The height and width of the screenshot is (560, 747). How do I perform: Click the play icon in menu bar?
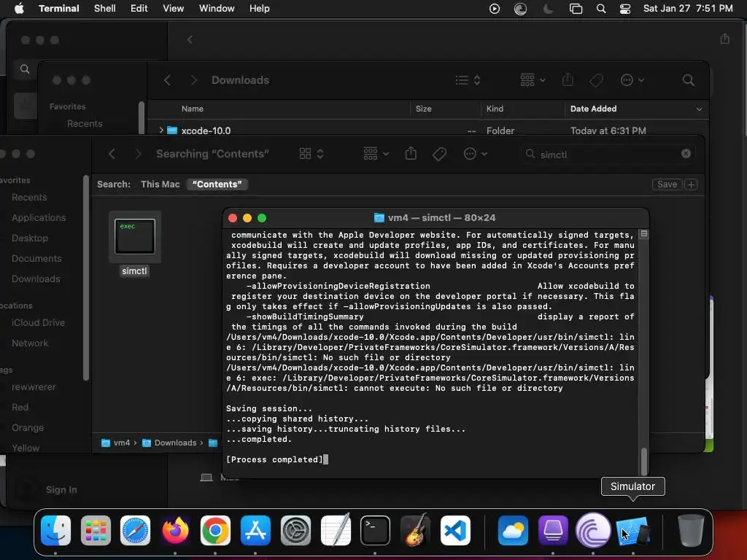point(495,9)
